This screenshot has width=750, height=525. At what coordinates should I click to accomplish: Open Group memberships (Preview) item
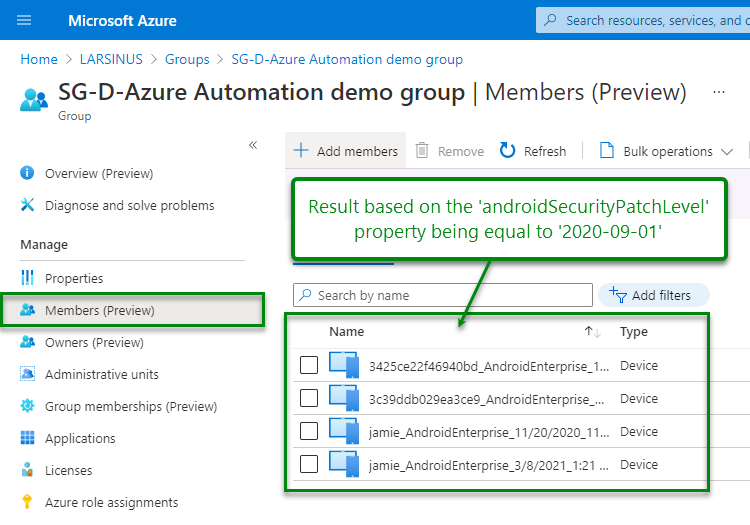[131, 406]
